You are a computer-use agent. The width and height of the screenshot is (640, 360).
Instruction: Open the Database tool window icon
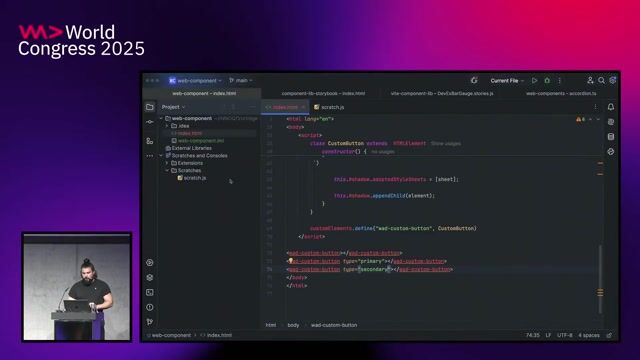click(x=611, y=137)
